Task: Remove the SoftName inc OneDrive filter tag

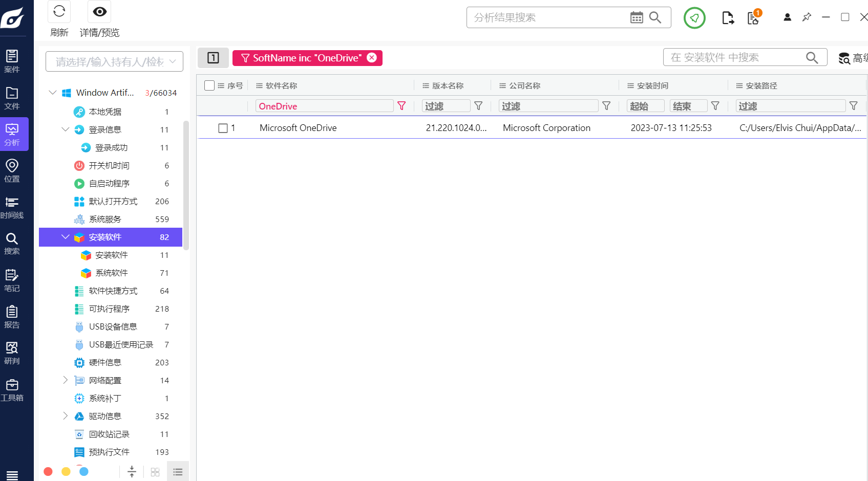Action: [372, 58]
